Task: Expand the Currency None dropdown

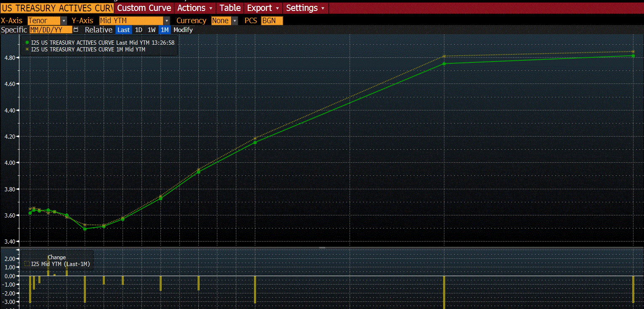Action: 235,21
